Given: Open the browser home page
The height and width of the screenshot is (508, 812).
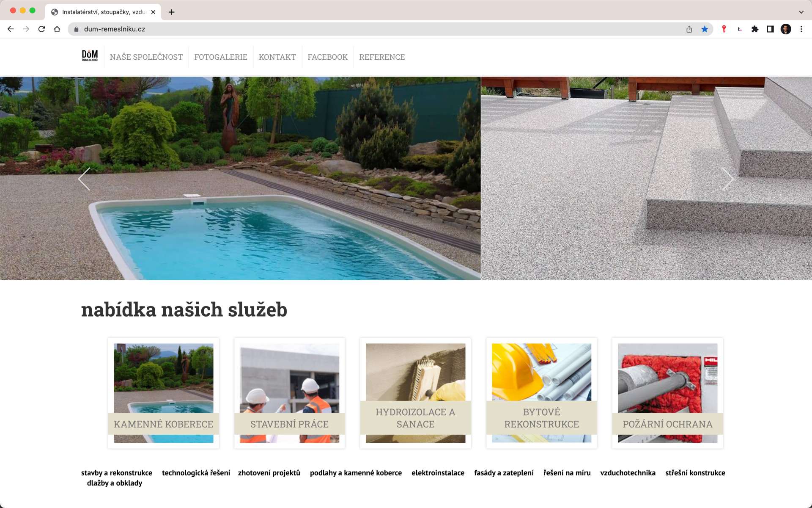Looking at the screenshot, I should click(x=57, y=29).
